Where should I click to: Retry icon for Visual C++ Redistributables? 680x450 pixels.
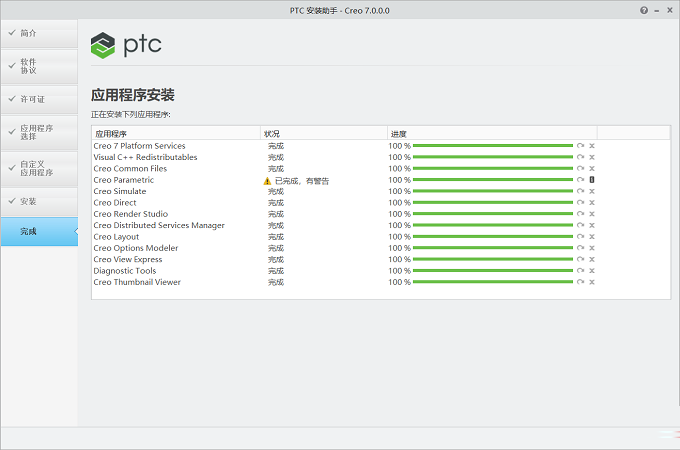pyautogui.click(x=580, y=157)
